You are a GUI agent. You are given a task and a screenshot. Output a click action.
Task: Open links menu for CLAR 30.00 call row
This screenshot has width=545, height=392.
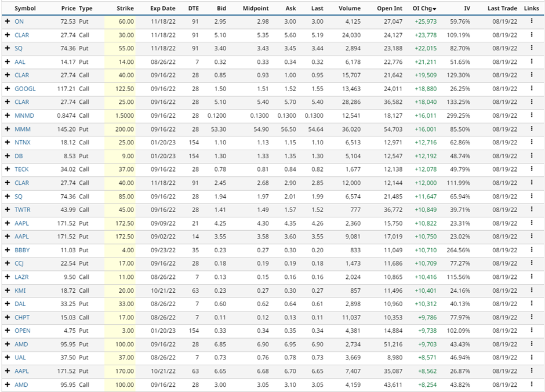pyautogui.click(x=532, y=35)
